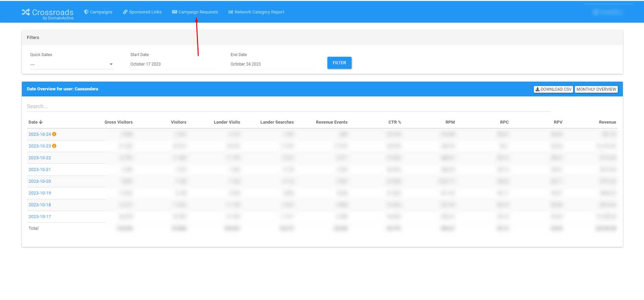Click the MONTHLY OVERVIEW button
The width and height of the screenshot is (644, 300).
(x=596, y=89)
